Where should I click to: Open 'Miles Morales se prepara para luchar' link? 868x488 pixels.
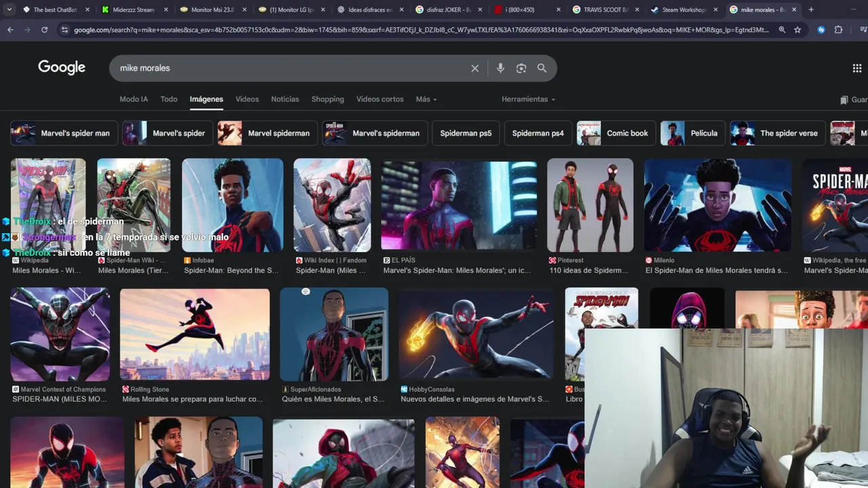193,399
